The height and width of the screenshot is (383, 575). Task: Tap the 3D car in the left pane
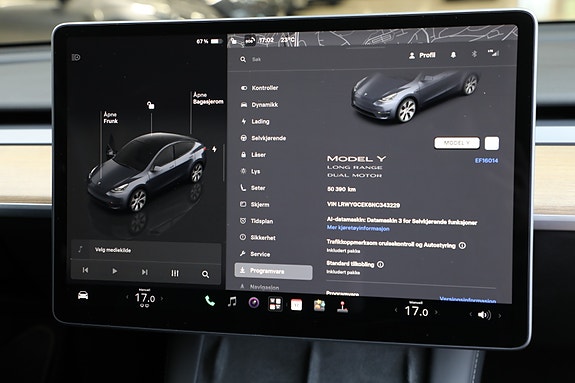(x=147, y=172)
